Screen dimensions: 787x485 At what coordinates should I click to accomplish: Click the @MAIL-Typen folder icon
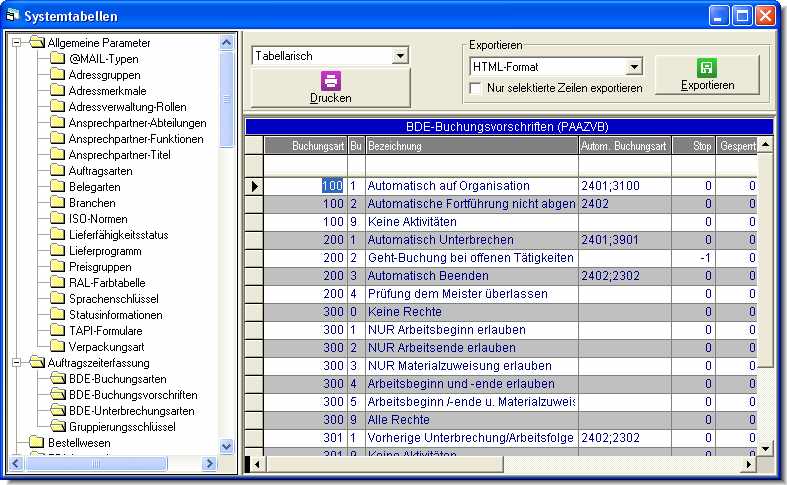tap(57, 59)
